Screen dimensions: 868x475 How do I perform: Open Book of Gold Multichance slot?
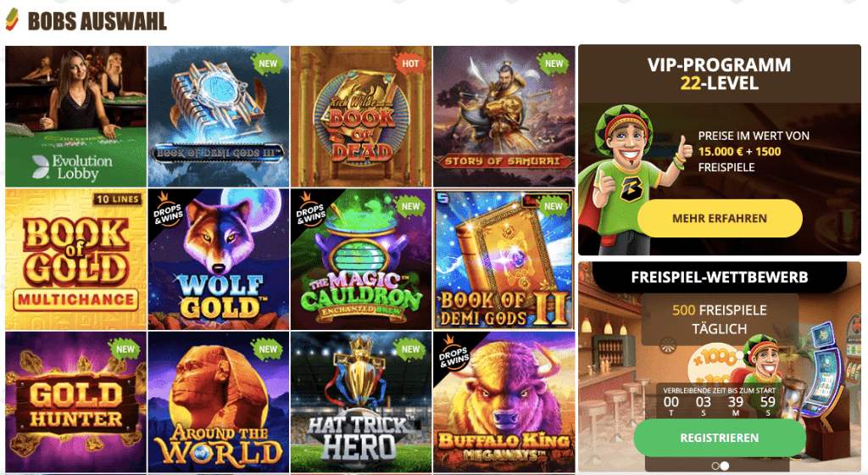75,259
